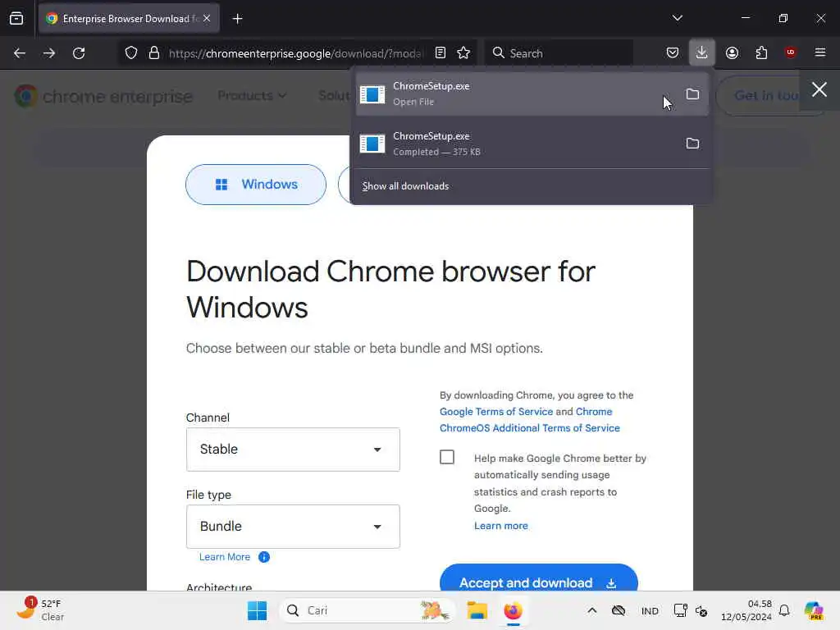Click the OneDrive cloud tray icon

(x=619, y=610)
